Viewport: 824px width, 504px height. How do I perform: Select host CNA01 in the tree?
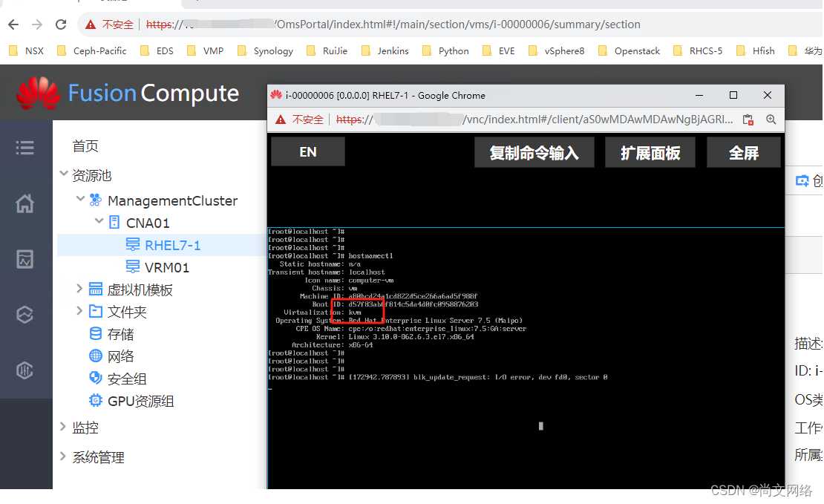point(148,223)
